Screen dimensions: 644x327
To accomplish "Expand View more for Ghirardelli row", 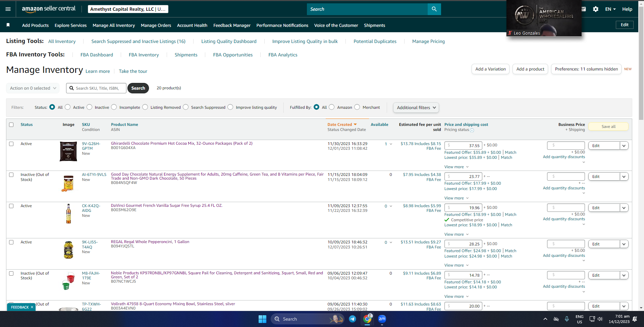I will point(457,167).
